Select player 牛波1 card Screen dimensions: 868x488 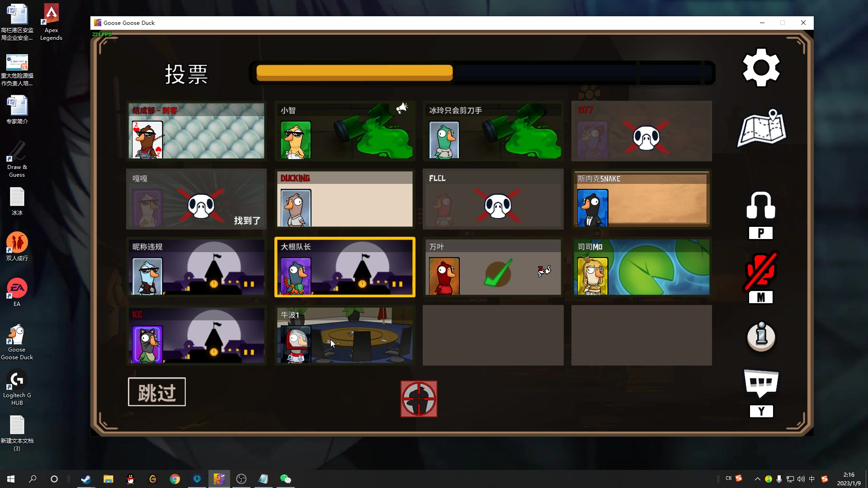coord(344,335)
